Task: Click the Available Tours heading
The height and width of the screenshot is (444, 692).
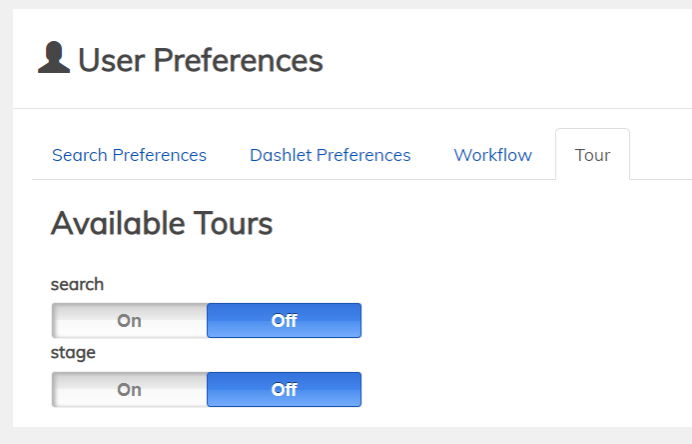Action: [x=161, y=223]
